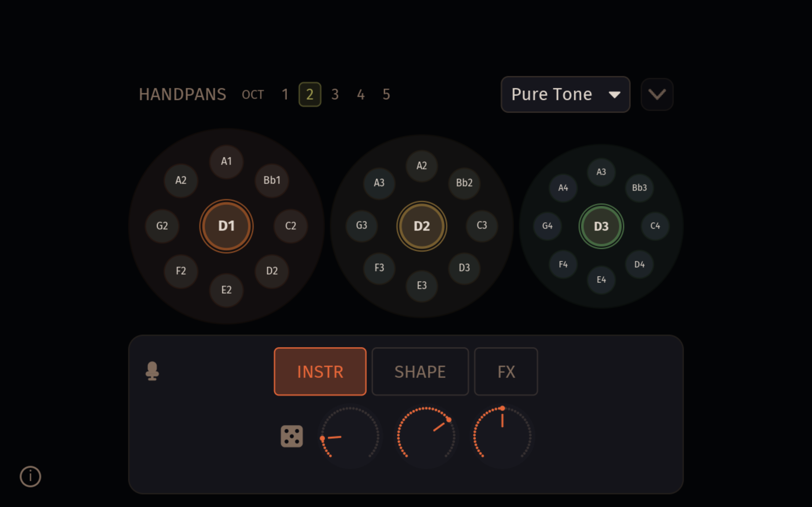Switch to the SHAPE tab
Image resolution: width=812 pixels, height=507 pixels.
(x=420, y=371)
